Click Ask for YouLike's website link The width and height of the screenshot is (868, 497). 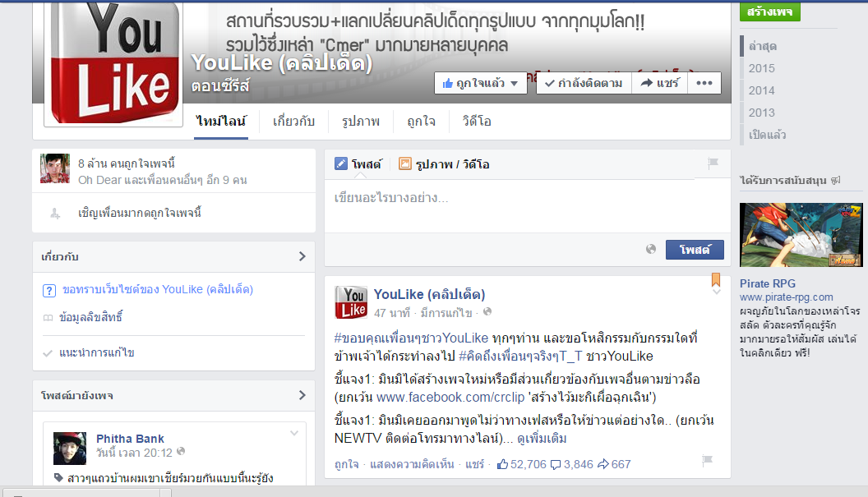[158, 289]
